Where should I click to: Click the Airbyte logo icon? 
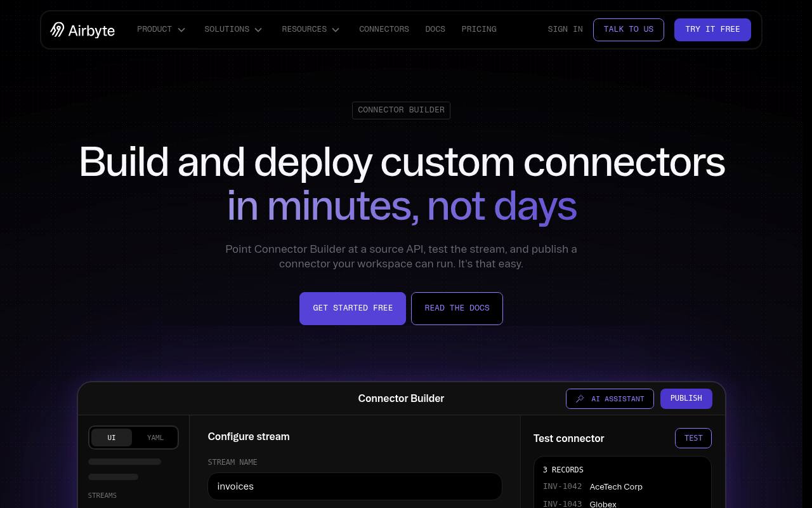[x=57, y=30]
